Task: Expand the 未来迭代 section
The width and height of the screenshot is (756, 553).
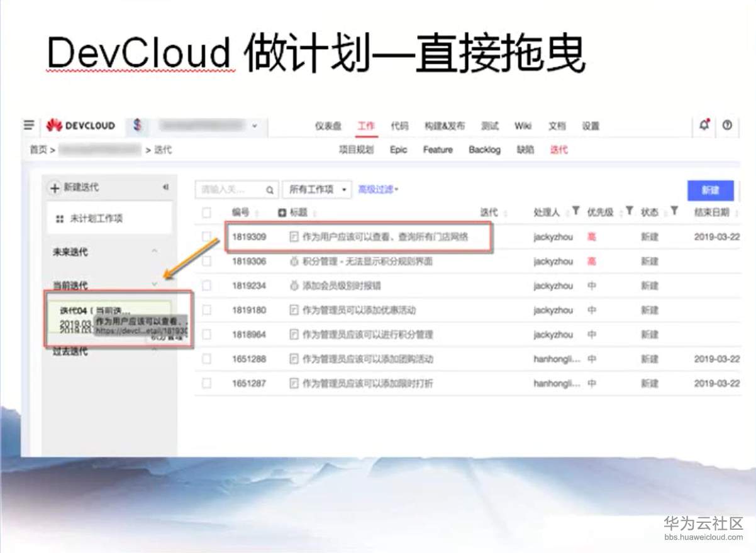Action: click(x=155, y=252)
